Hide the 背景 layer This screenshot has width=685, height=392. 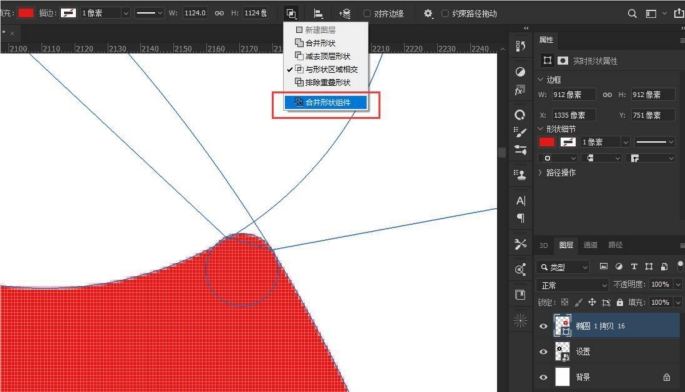point(543,377)
